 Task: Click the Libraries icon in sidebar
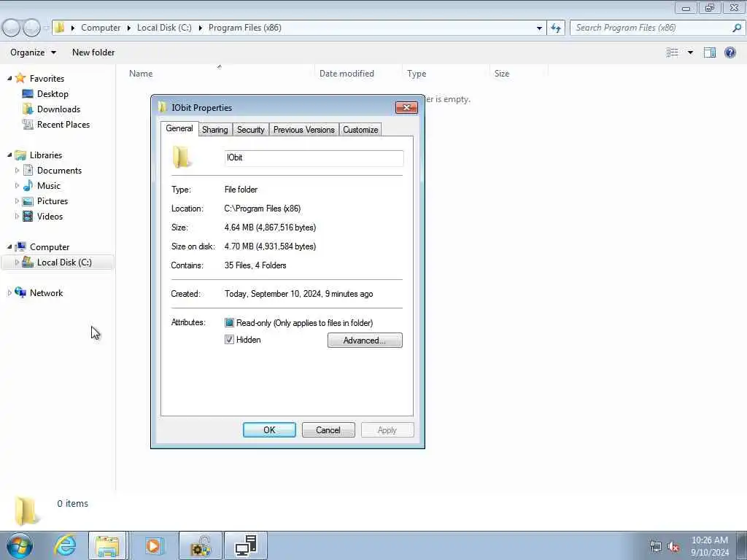[20, 155]
